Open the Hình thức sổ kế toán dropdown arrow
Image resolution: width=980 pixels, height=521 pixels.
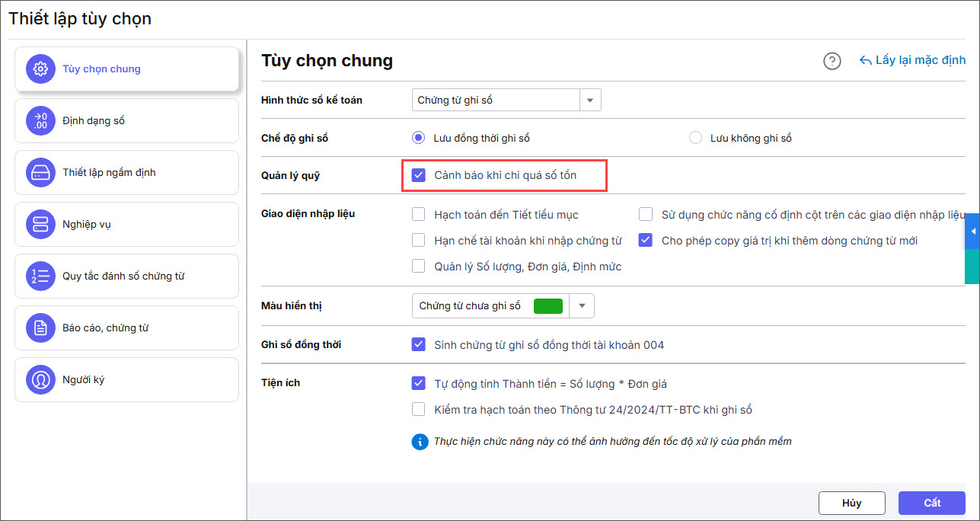click(591, 100)
